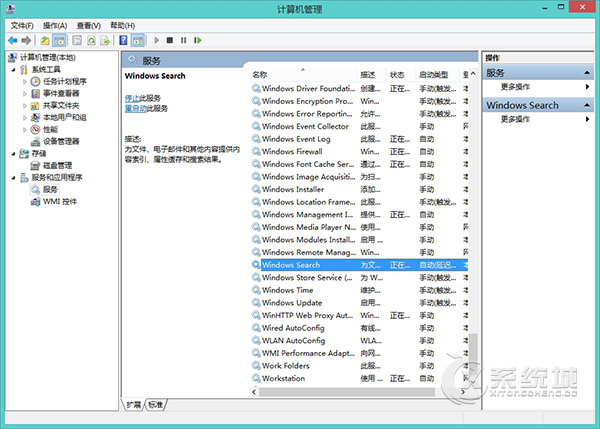The height and width of the screenshot is (429, 600).
Task: Click the Back arrow toolbar icon
Action: (13, 40)
